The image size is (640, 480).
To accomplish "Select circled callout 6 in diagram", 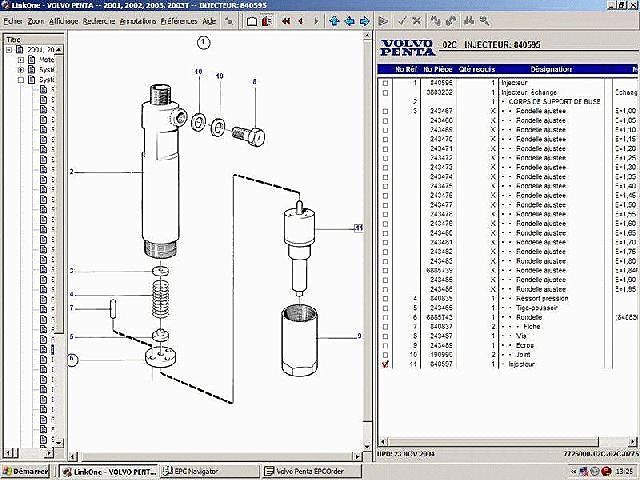I will [x=72, y=360].
